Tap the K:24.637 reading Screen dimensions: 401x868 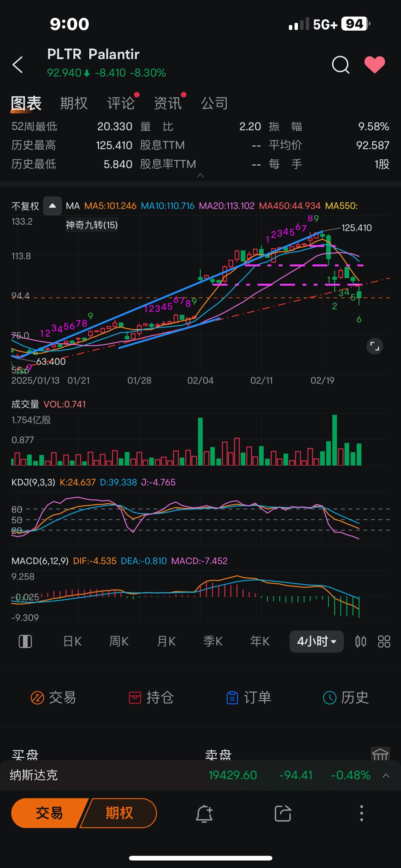(x=77, y=482)
